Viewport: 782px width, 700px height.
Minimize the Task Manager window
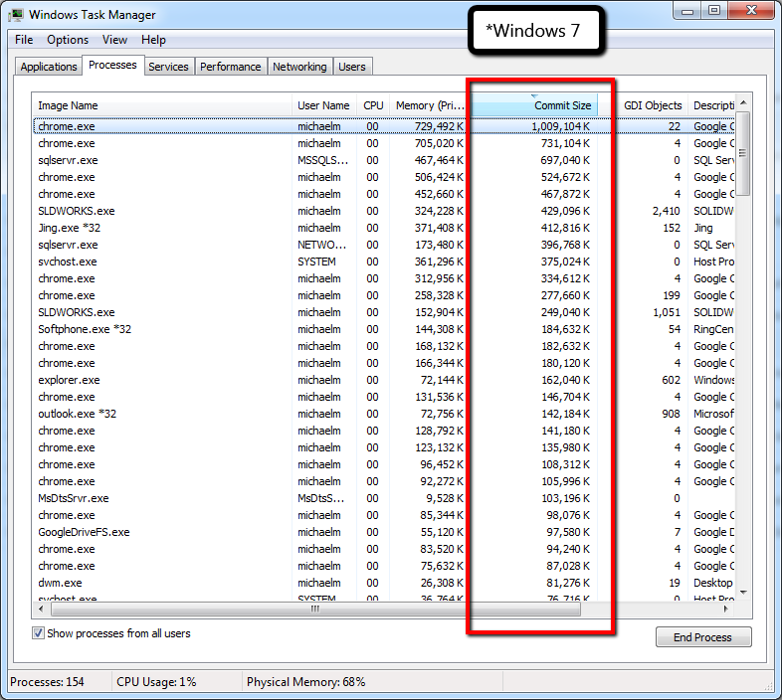pos(687,11)
